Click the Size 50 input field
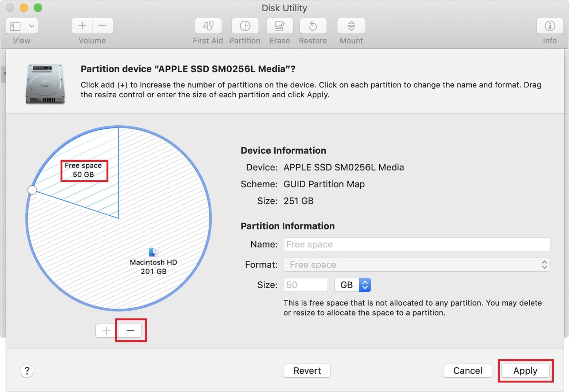 pos(306,285)
